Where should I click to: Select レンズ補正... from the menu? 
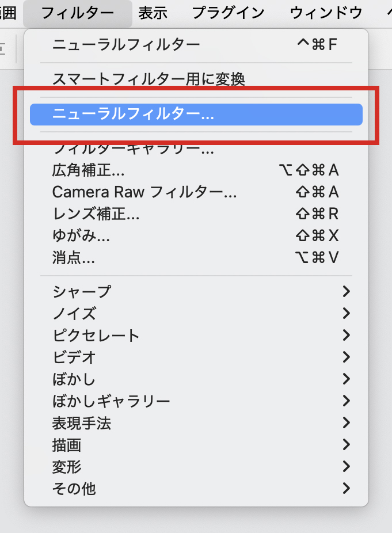click(x=96, y=214)
